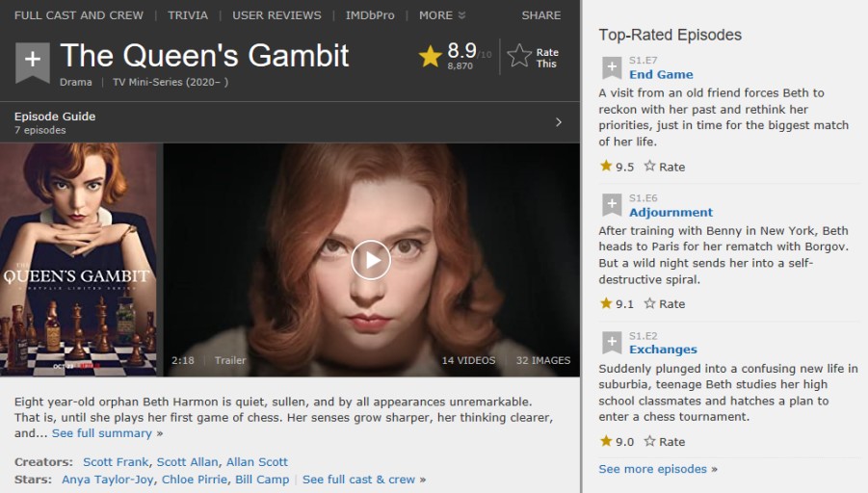The width and height of the screenshot is (868, 493).
Task: Open the 32 IMAGES gallery
Action: tap(543, 360)
